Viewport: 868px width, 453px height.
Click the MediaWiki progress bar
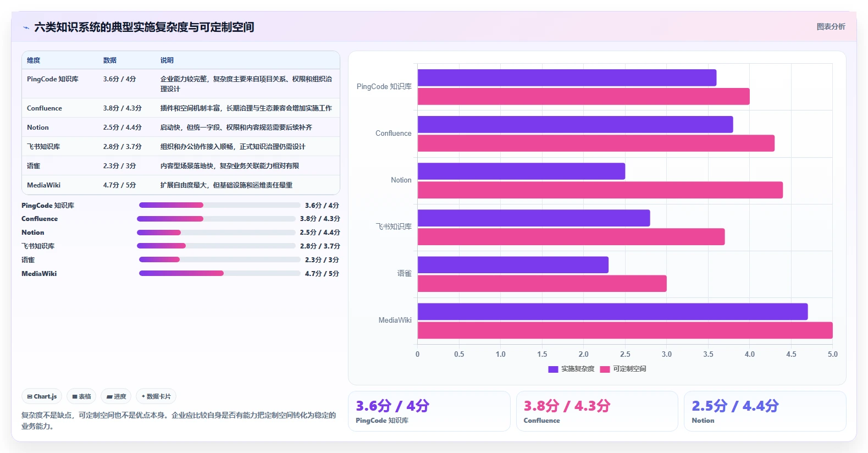coord(220,273)
